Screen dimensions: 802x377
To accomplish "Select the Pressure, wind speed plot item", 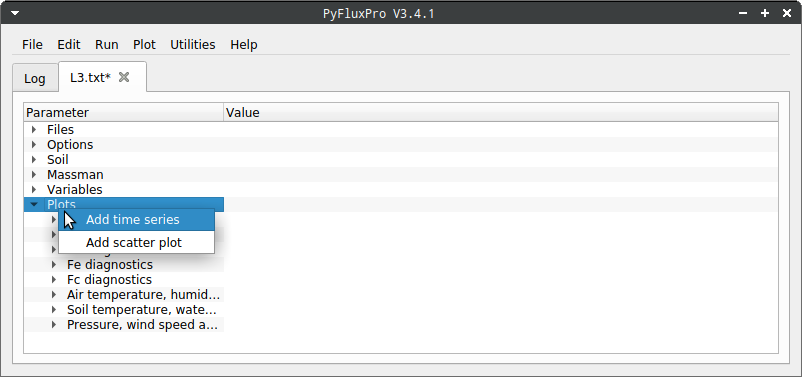I will (x=143, y=325).
